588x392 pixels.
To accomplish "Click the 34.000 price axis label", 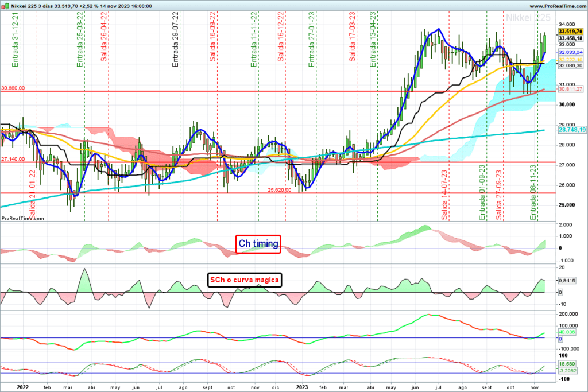I will (567, 24).
